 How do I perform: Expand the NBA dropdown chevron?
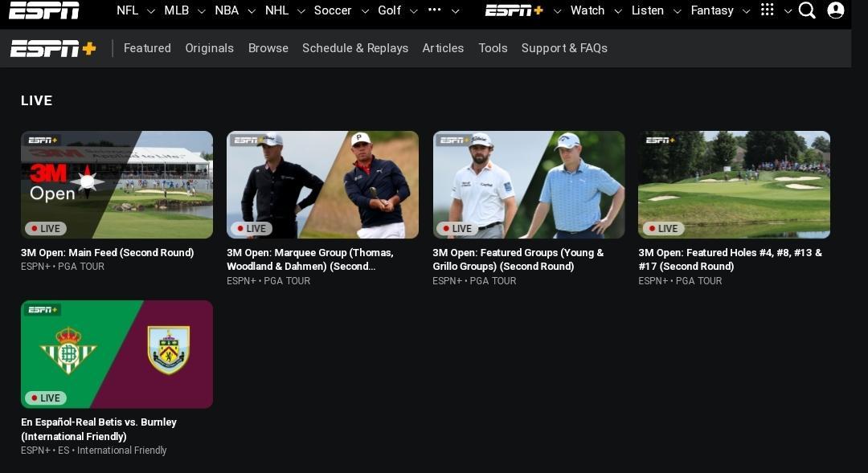tap(252, 11)
